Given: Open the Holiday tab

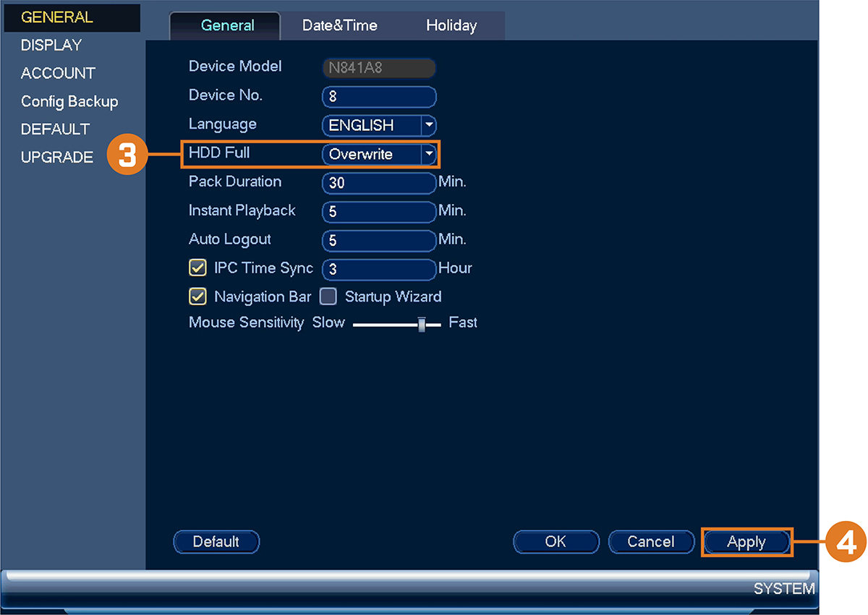Looking at the screenshot, I should coord(451,25).
